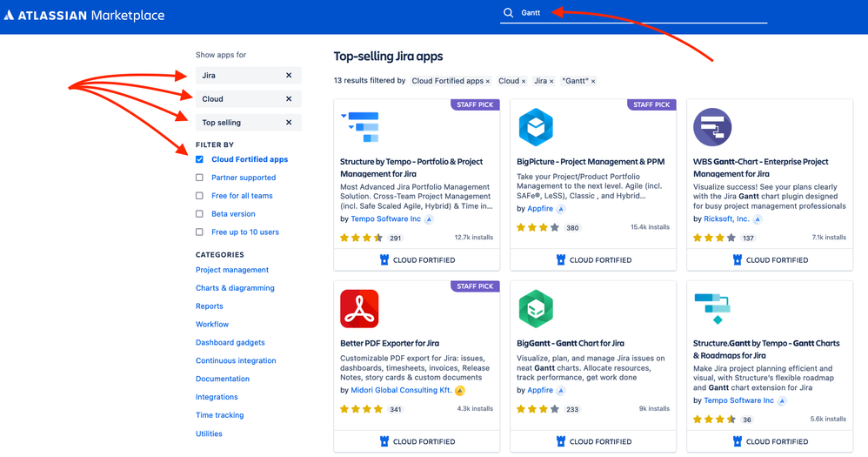868x457 pixels.
Task: Open BigPicture - Project Management & PPM title
Action: [591, 162]
